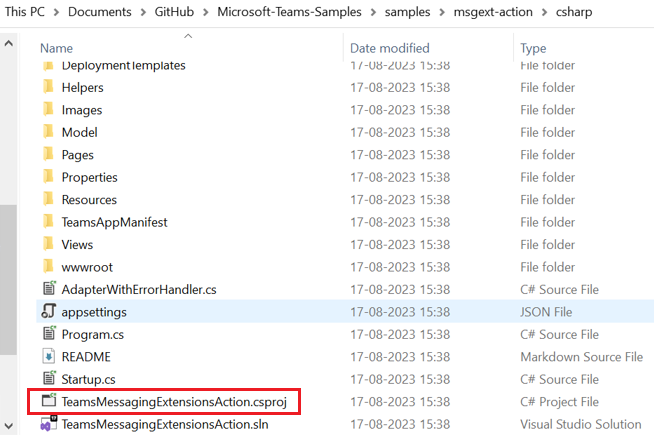Click the vertical scrollbar thumb
The image size is (654, 447).
[8, 280]
